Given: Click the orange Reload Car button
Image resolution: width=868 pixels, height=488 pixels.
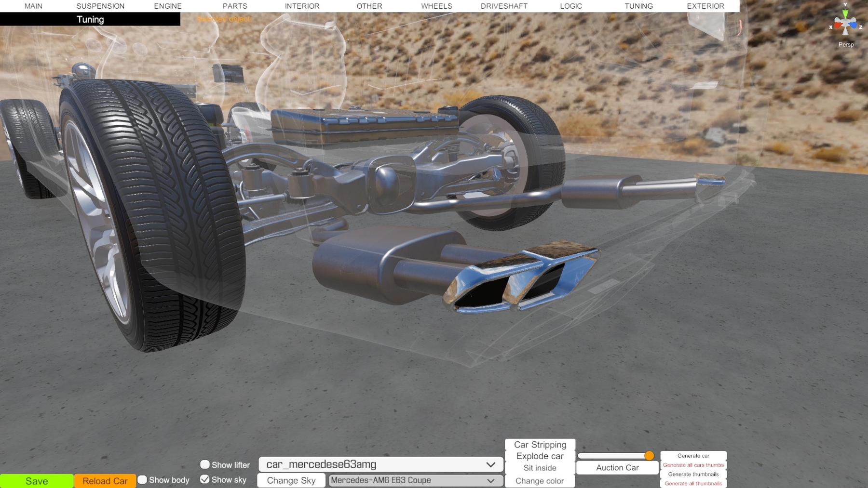Looking at the screenshot, I should 105,481.
